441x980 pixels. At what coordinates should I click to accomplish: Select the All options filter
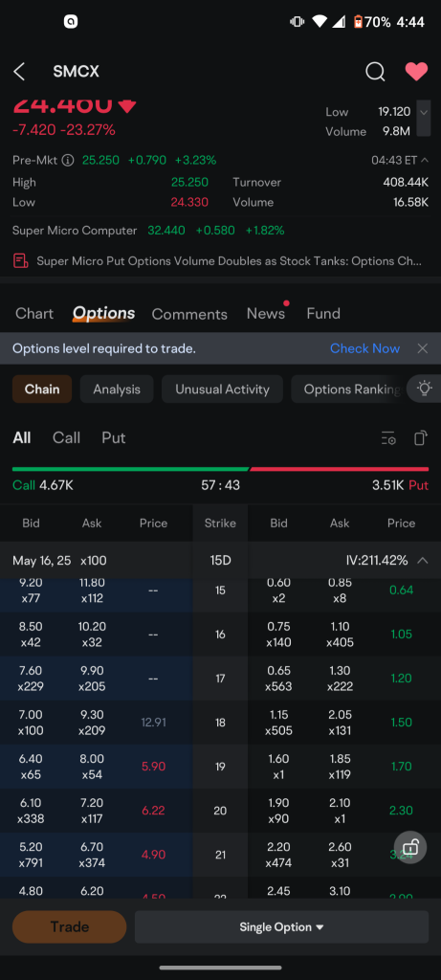point(22,437)
